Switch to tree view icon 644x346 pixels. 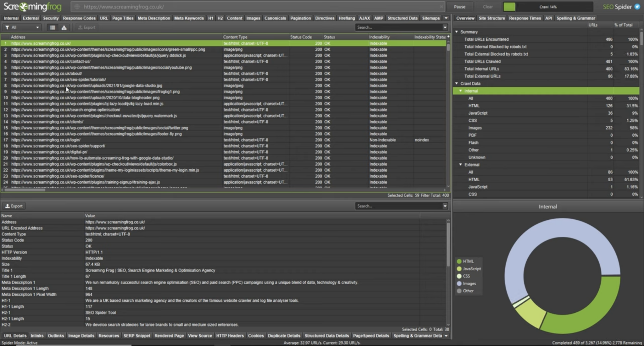pos(64,28)
